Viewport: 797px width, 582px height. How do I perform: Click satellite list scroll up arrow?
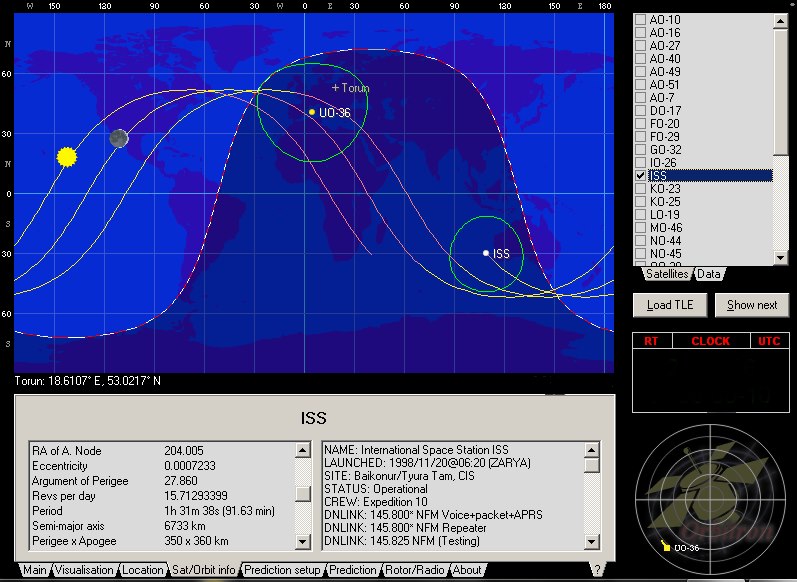pyautogui.click(x=780, y=21)
